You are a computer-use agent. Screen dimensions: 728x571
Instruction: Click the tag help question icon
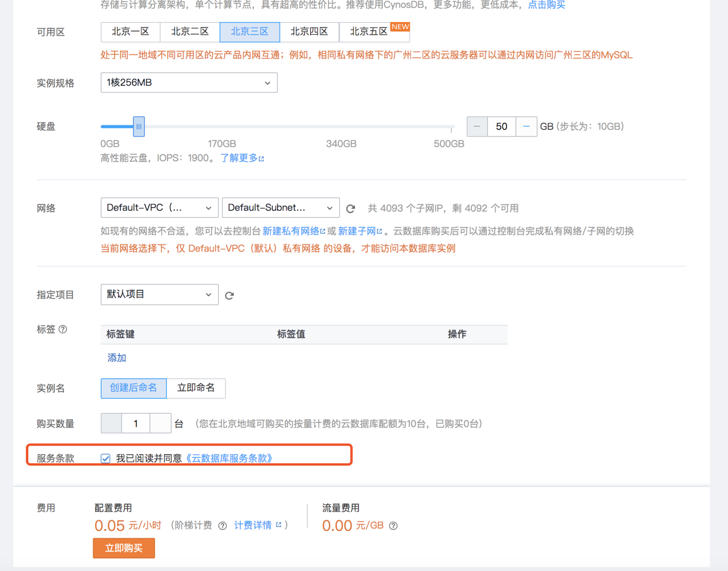(63, 329)
